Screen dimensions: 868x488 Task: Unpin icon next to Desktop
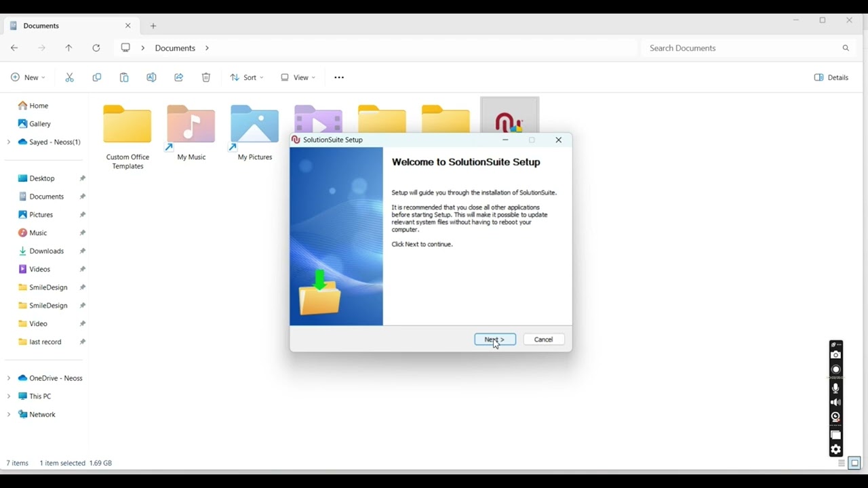click(x=82, y=178)
